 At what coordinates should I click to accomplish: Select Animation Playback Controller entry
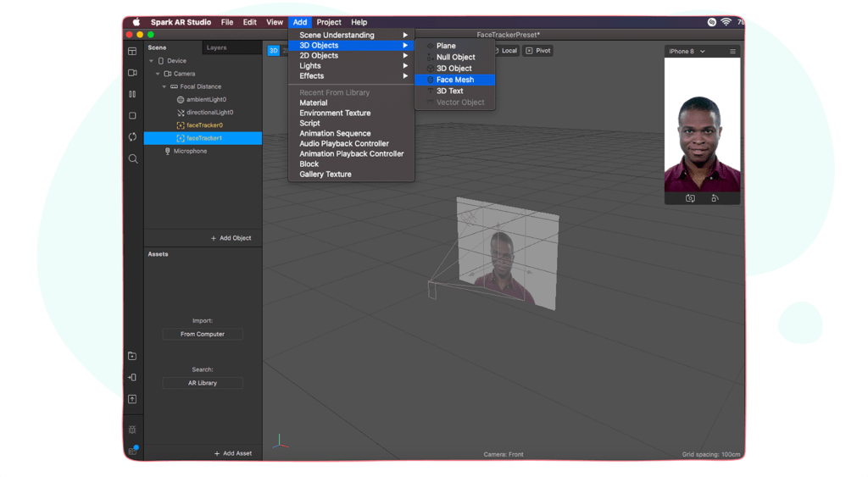(x=352, y=154)
